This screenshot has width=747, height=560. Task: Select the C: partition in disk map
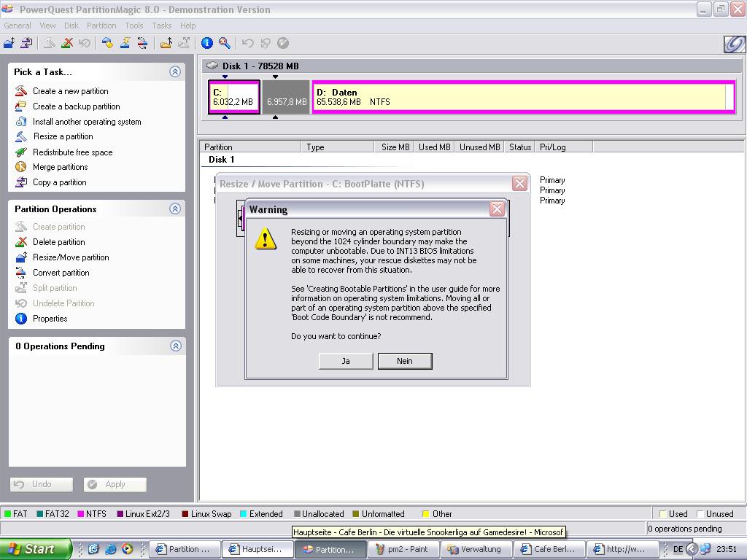234,97
